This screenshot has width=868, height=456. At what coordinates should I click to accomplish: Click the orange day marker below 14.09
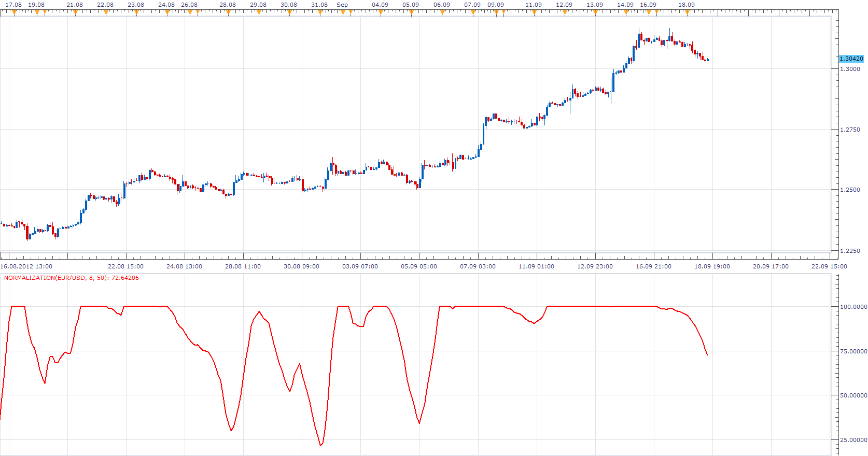pos(626,12)
